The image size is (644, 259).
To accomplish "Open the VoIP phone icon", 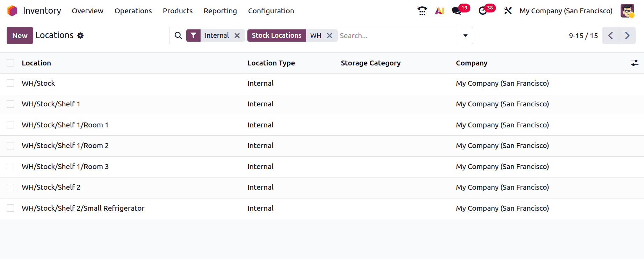I will 422,11.
